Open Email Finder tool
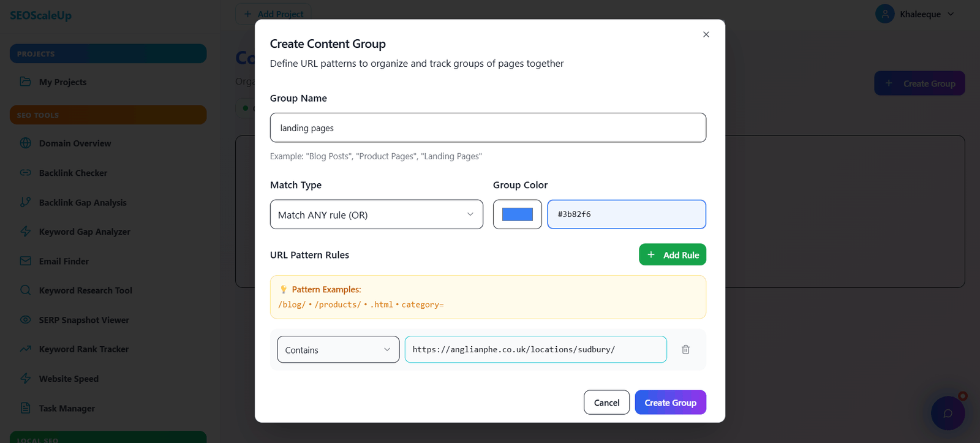Image resolution: width=980 pixels, height=443 pixels. 64,261
